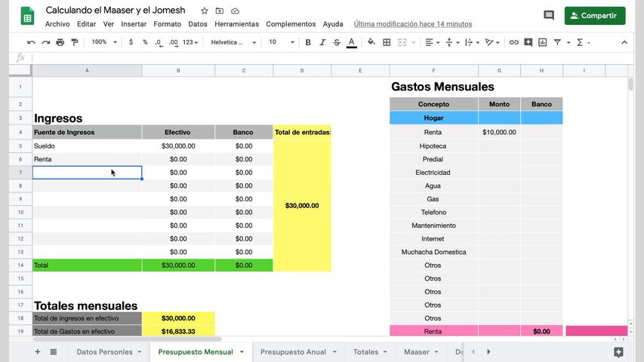The width and height of the screenshot is (644, 362).
Task: Select column A header
Action: [x=87, y=71]
